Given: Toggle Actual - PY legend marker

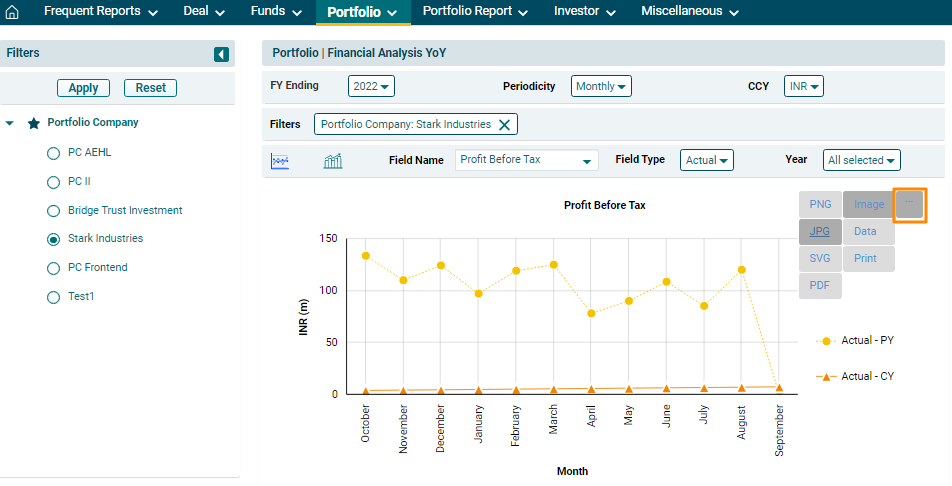Looking at the screenshot, I should 826,341.
